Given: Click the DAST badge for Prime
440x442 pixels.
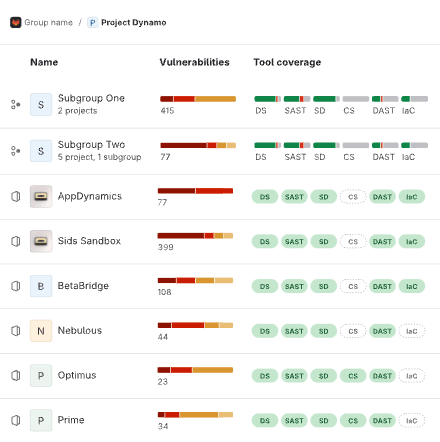Looking at the screenshot, I should [382, 421].
